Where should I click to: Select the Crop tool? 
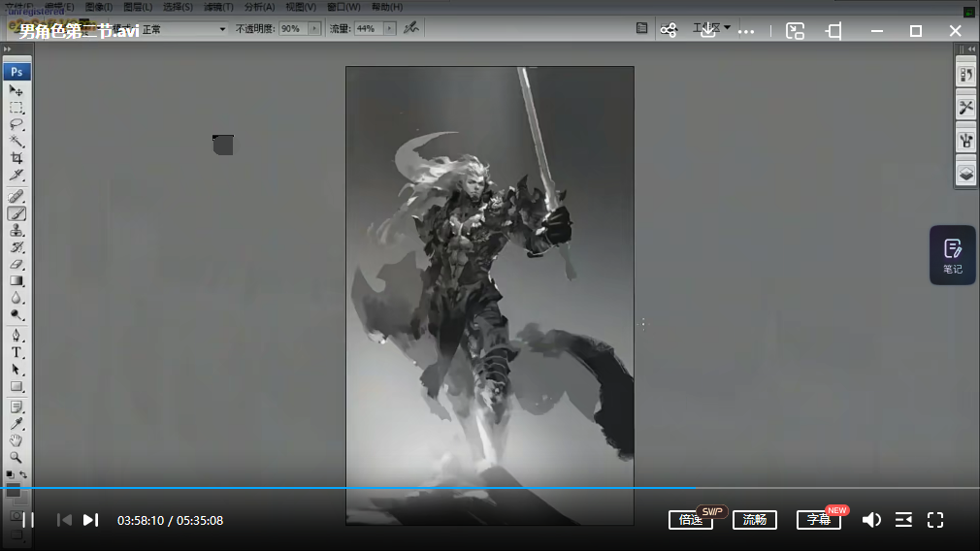coord(16,158)
